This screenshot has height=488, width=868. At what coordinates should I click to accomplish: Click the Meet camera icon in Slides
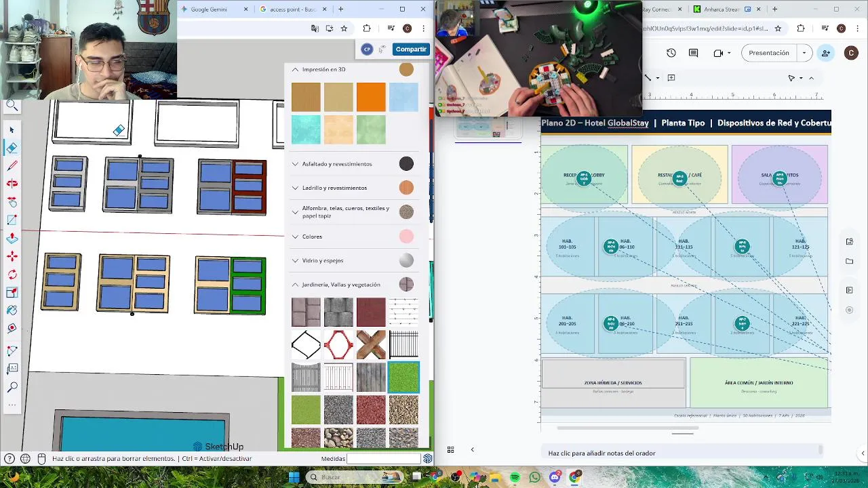point(718,53)
